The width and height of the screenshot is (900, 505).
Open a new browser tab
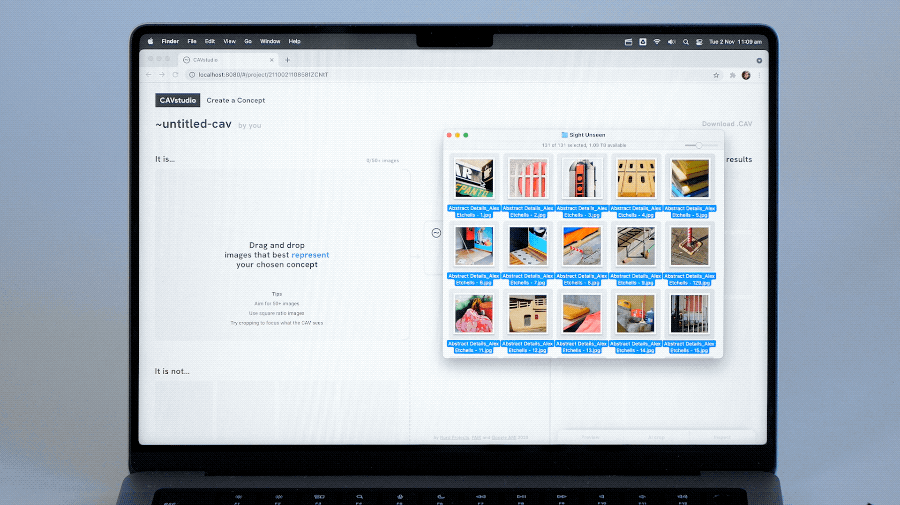[288, 60]
